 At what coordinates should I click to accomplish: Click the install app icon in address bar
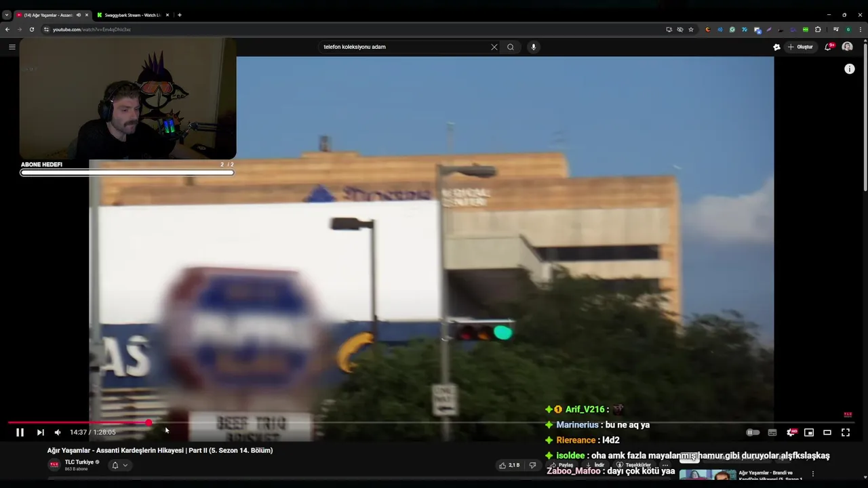click(x=669, y=30)
